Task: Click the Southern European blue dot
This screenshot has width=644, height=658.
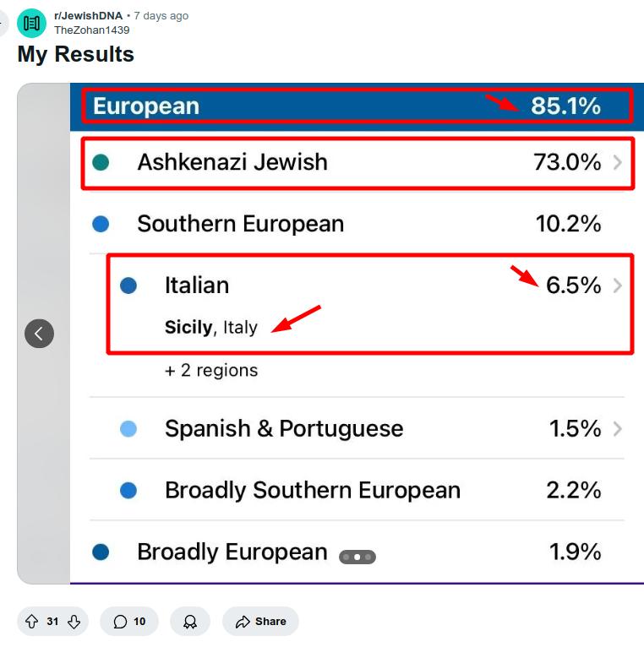Action: pos(101,224)
